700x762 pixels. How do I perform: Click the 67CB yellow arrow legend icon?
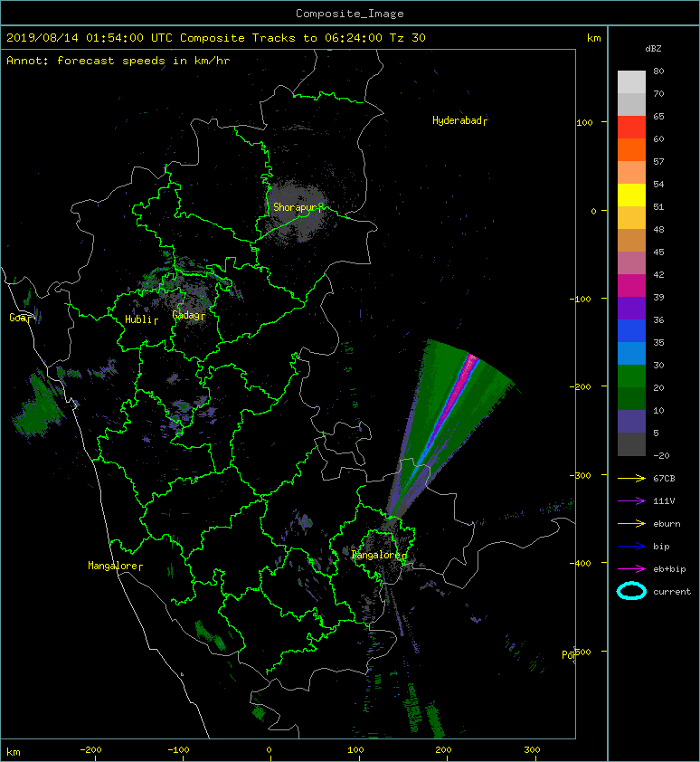[x=631, y=479]
